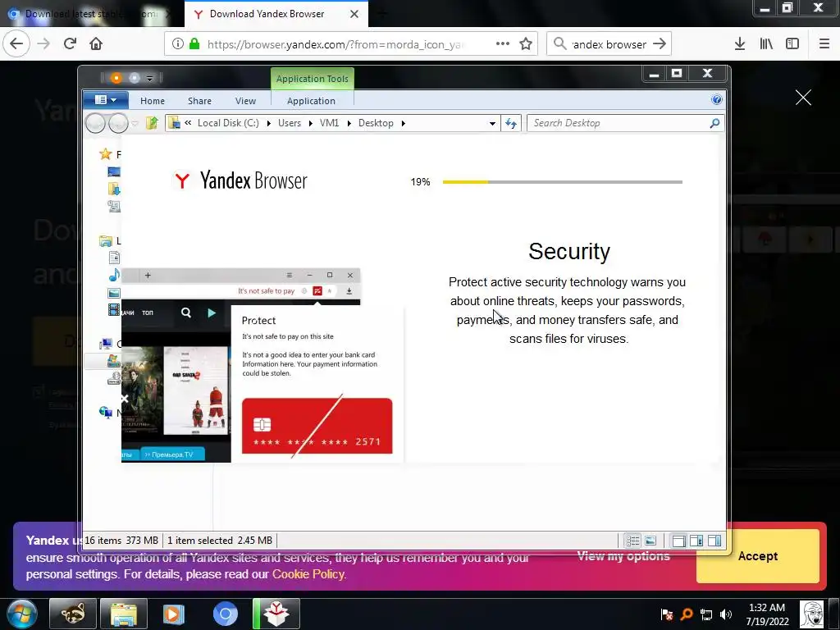This screenshot has width=840, height=630.
Task: Open Home ribbon tab
Action: tap(152, 101)
